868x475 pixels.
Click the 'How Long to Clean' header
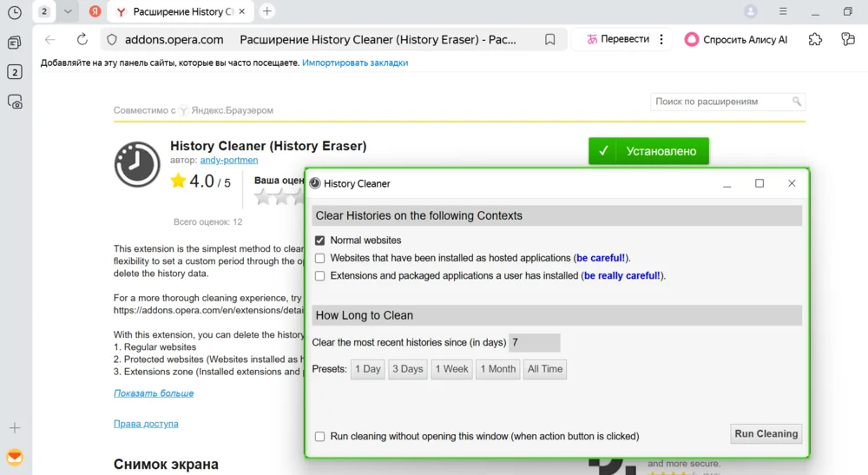(x=557, y=315)
